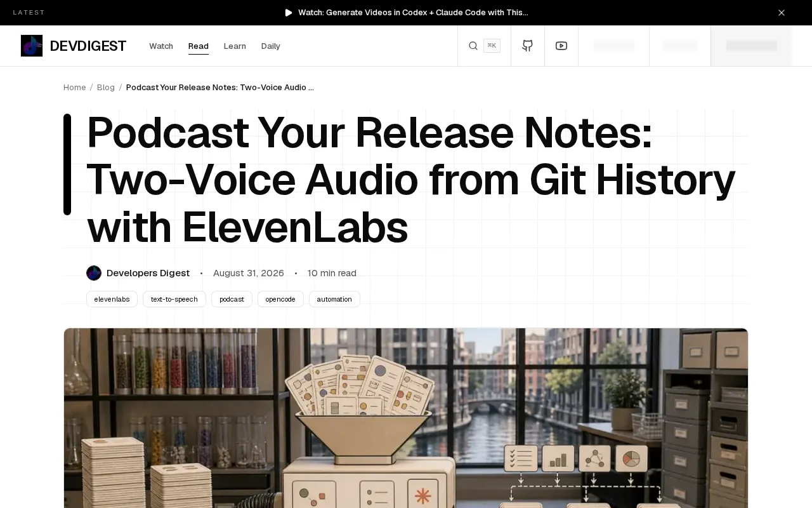
Task: Select the podcast tag
Action: (232, 299)
